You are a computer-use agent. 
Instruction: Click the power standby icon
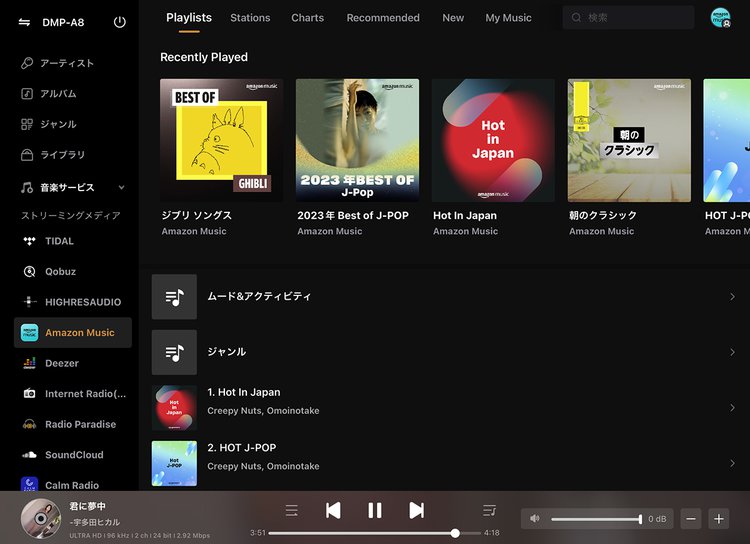(x=120, y=22)
